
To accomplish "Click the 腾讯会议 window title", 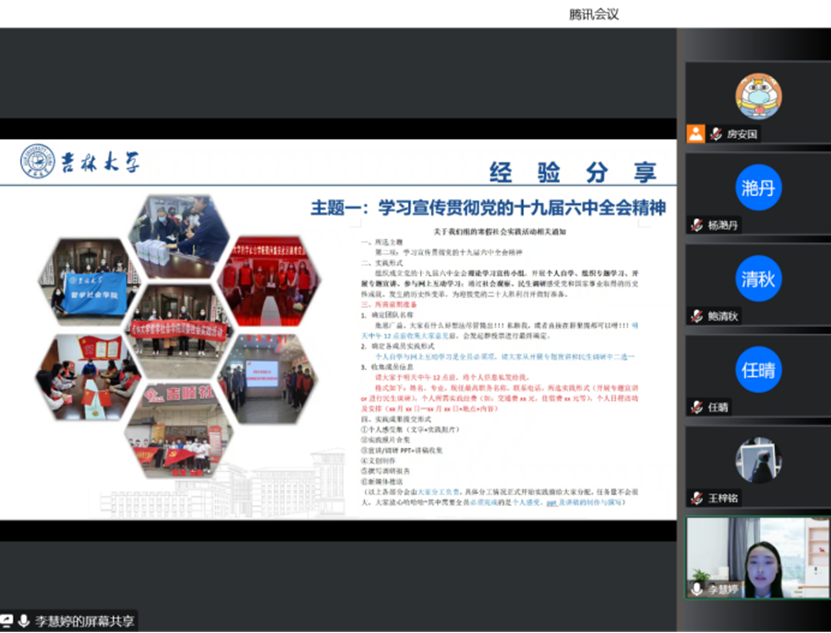I will 594,14.
